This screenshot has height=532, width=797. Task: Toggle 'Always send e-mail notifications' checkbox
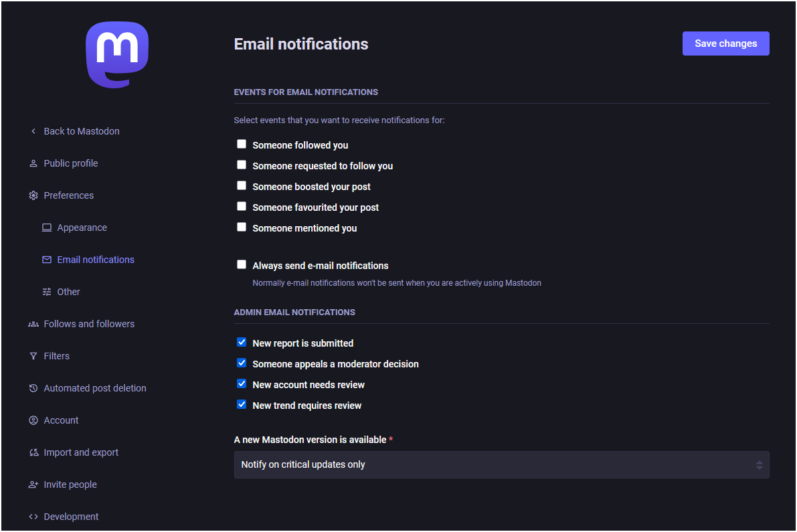coord(242,265)
